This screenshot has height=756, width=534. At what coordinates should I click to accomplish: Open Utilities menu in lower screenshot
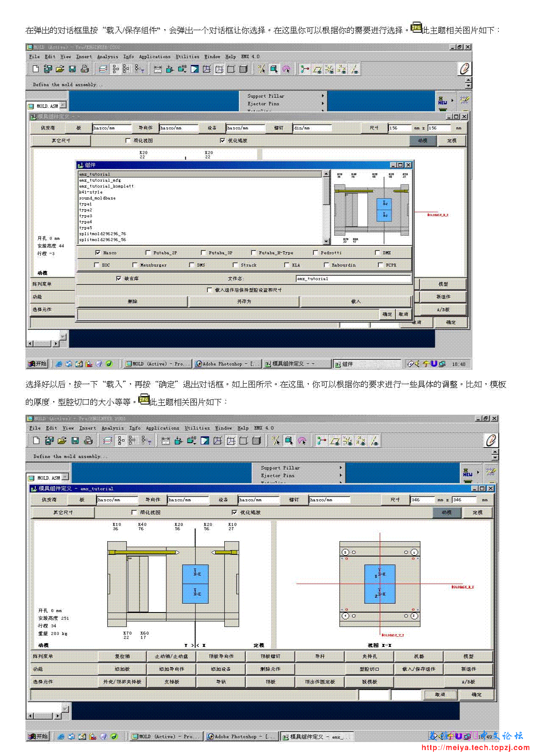pos(197,428)
